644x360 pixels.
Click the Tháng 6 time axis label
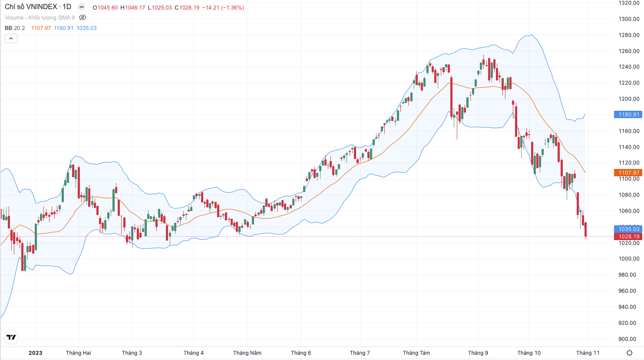(301, 353)
